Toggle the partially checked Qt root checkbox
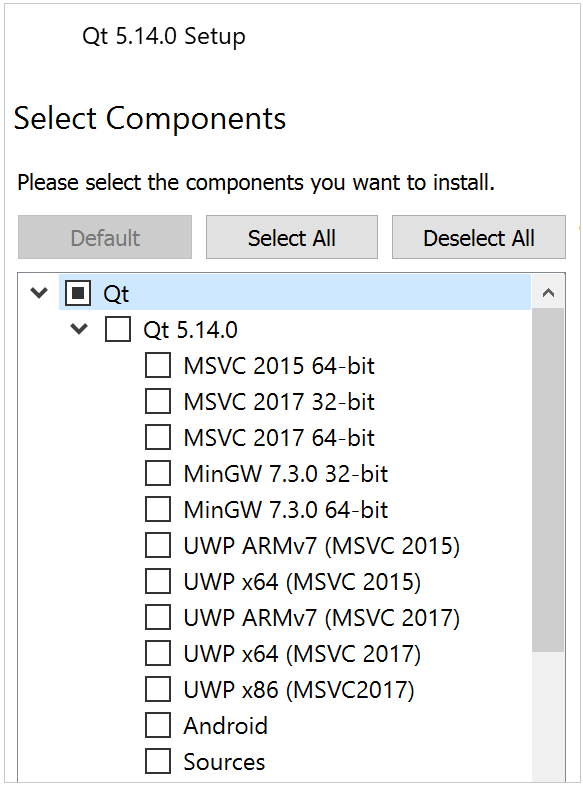The image size is (583, 786). pyautogui.click(x=78, y=293)
